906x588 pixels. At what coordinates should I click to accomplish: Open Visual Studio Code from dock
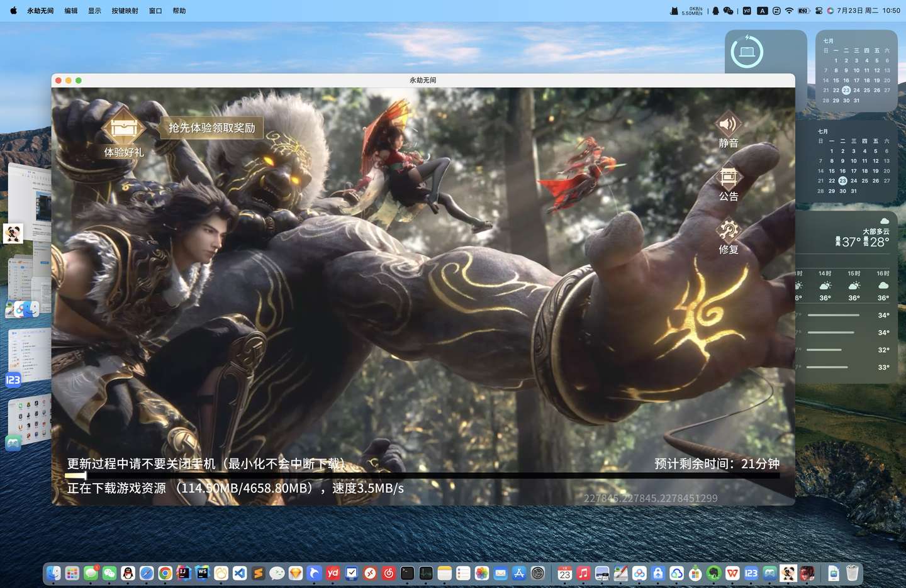(240, 573)
